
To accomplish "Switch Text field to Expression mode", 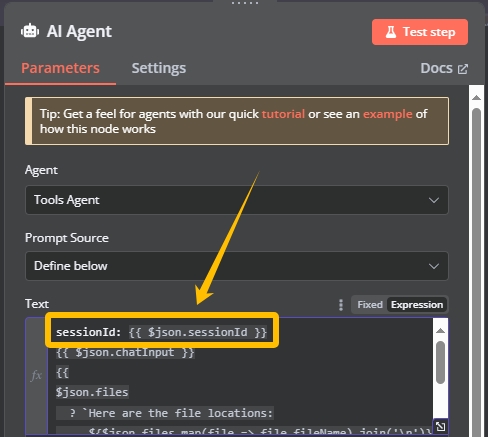I will click(x=417, y=305).
